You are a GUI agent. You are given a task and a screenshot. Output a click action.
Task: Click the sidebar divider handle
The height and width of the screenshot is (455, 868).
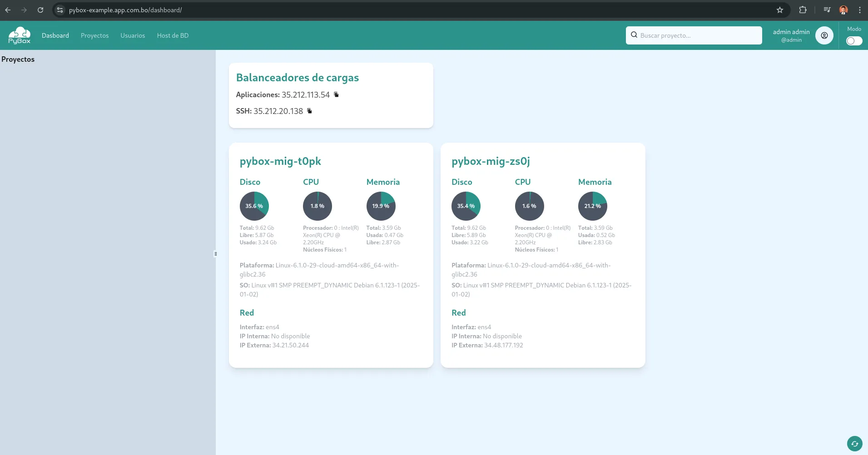pos(216,254)
